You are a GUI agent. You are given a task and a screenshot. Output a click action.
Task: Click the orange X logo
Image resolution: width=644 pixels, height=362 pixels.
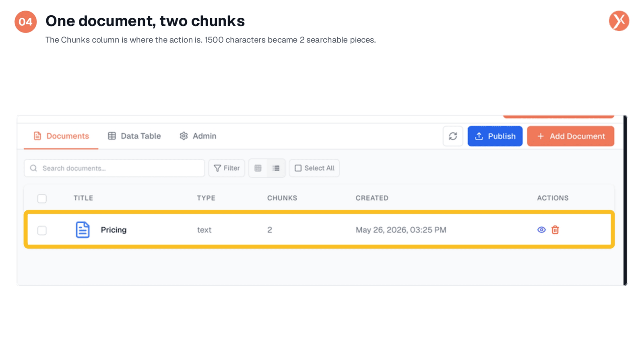(x=619, y=21)
